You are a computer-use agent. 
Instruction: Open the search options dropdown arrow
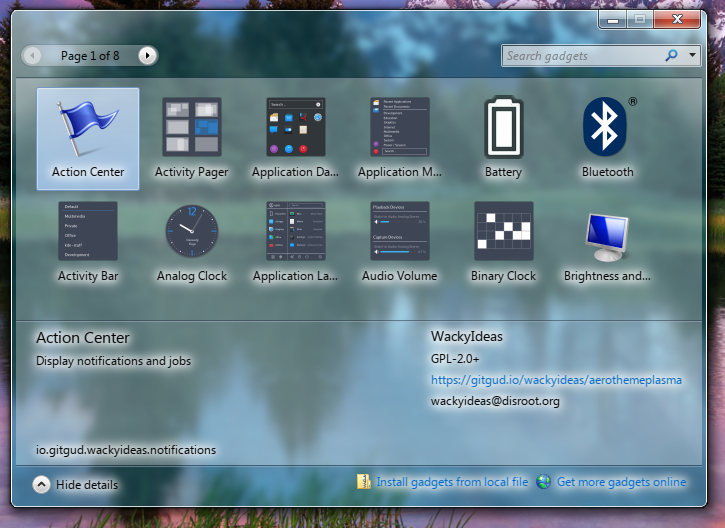pyautogui.click(x=694, y=56)
